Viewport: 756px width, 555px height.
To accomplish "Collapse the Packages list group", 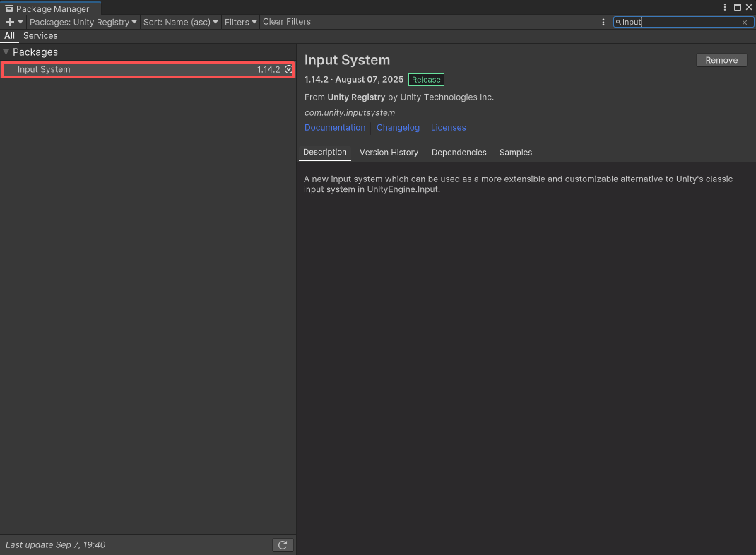I will [6, 52].
